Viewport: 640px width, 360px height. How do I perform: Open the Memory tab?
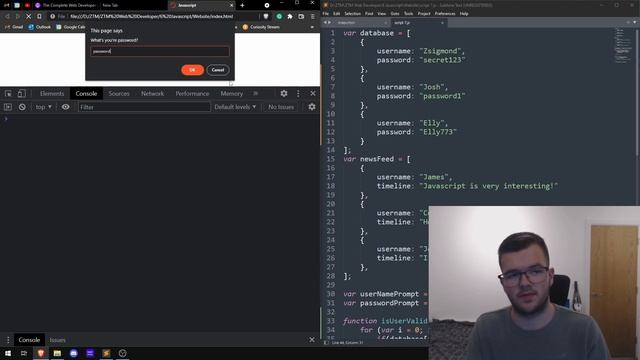tap(231, 93)
